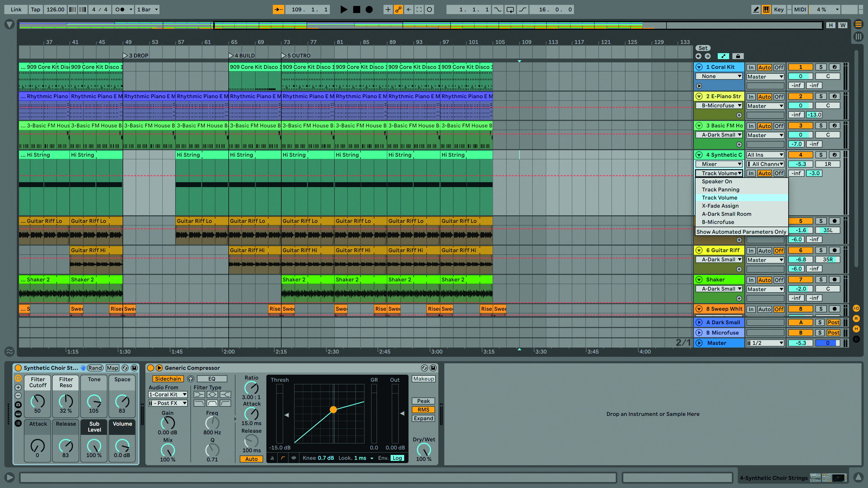Select Track Panning from automation list

(720, 189)
